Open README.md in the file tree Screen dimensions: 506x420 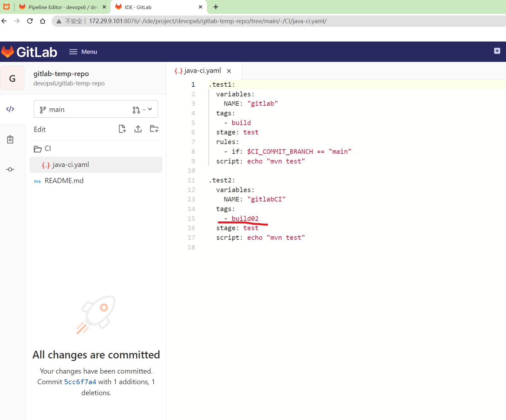click(96, 181)
